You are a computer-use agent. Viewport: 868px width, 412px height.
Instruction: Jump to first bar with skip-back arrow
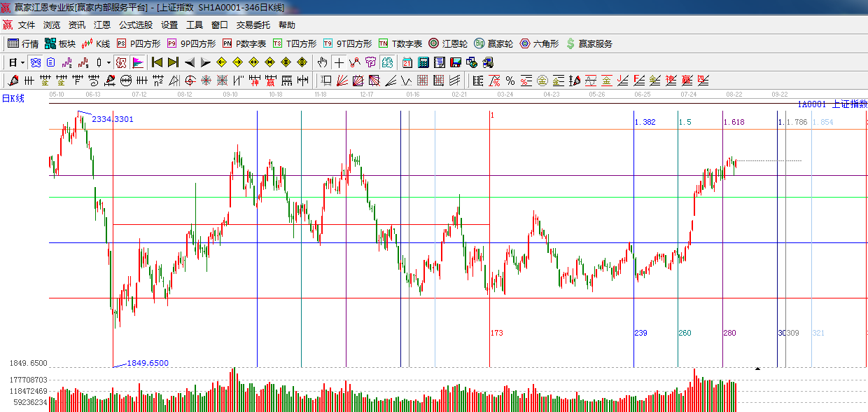pos(157,62)
